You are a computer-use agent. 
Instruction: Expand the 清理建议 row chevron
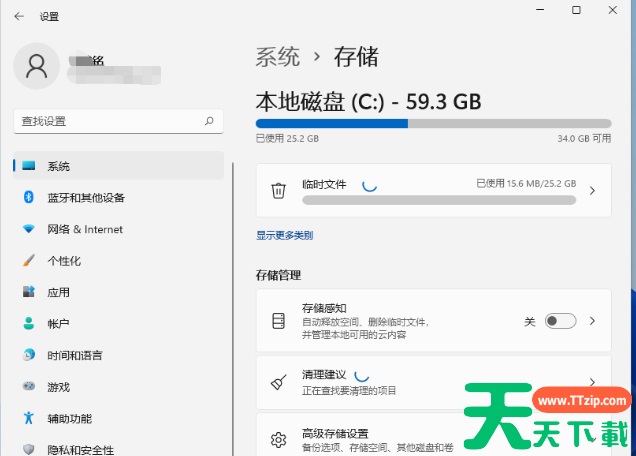592,382
